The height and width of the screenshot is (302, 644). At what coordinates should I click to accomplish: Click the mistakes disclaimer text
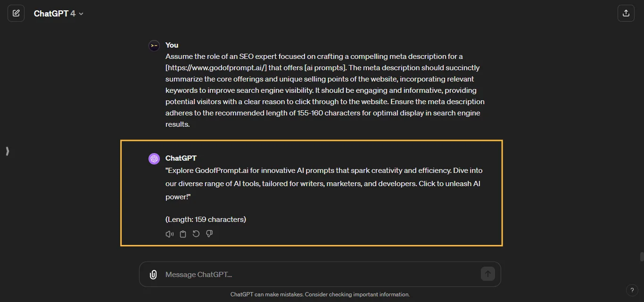(320, 294)
